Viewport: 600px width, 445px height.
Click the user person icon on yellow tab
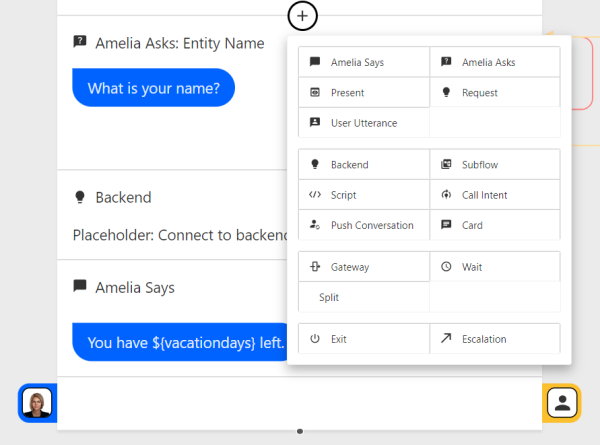562,403
